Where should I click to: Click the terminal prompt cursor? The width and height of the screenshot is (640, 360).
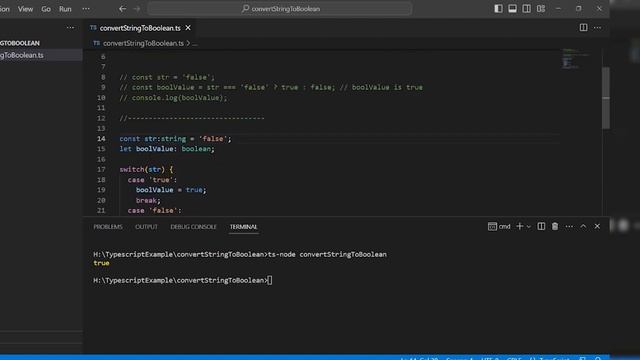(270, 280)
